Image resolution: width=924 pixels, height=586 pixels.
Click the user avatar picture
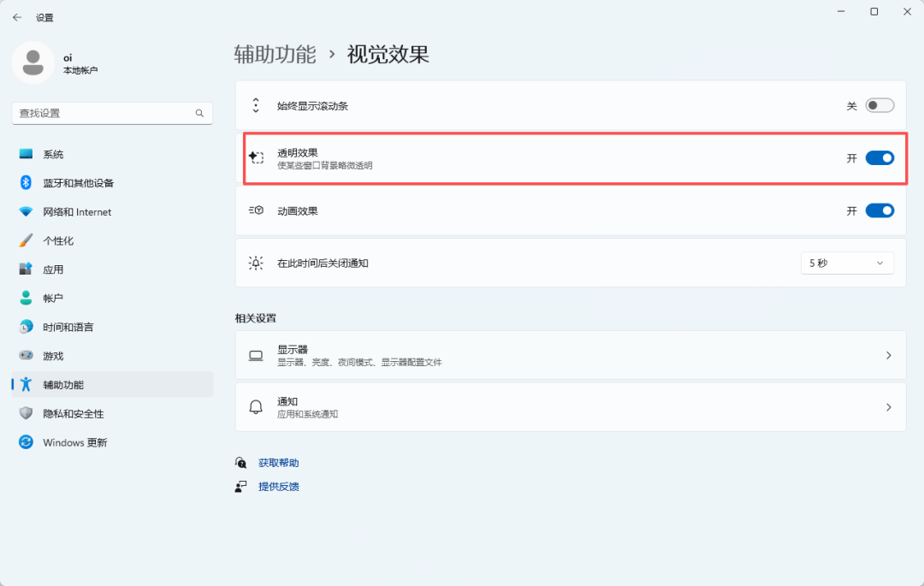[33, 62]
